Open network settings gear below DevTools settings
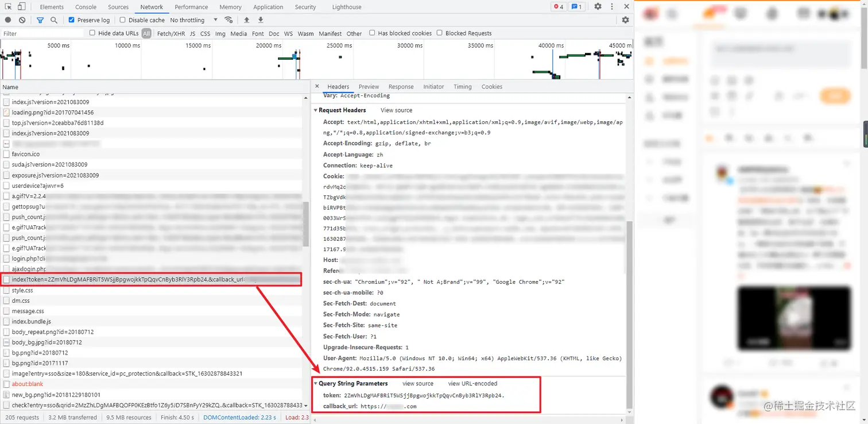Screen dimensions: 868x424 point(625,20)
